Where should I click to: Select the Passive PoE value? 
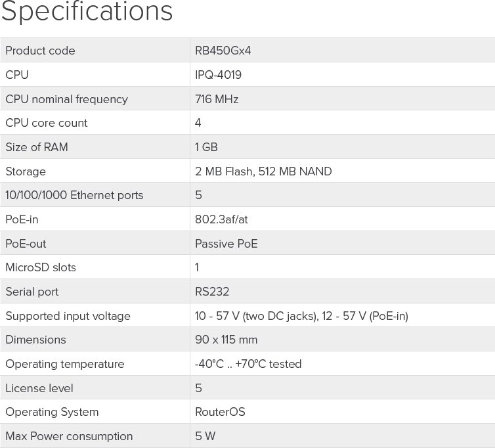[226, 244]
